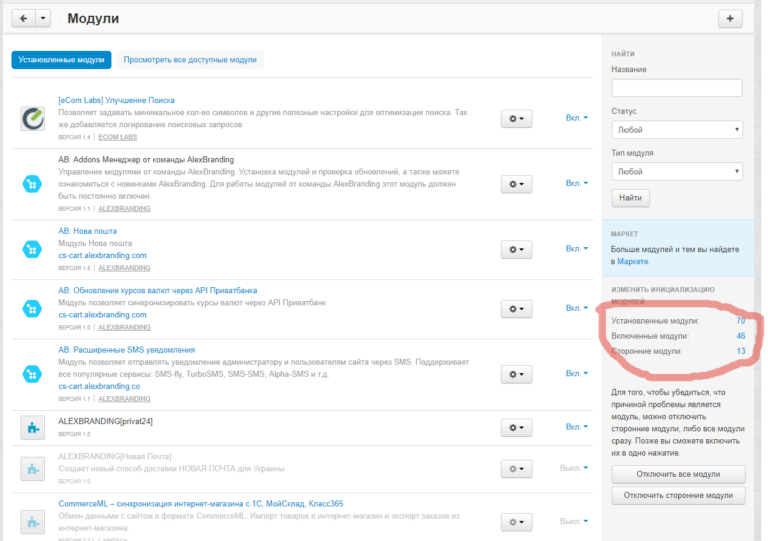Viewport: 768px width, 541px height.
Task: Toggle Вкл. status of AB: Нова пошта
Action: click(576, 248)
